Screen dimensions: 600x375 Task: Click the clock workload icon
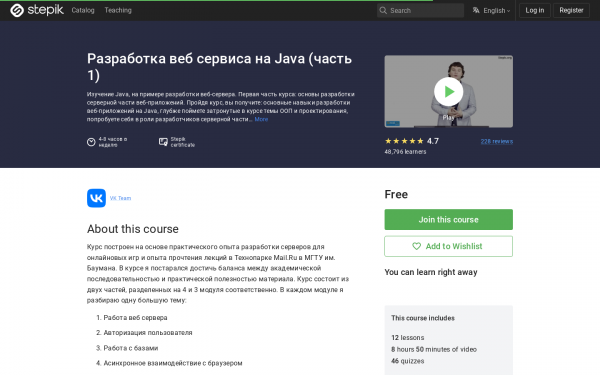(91, 142)
